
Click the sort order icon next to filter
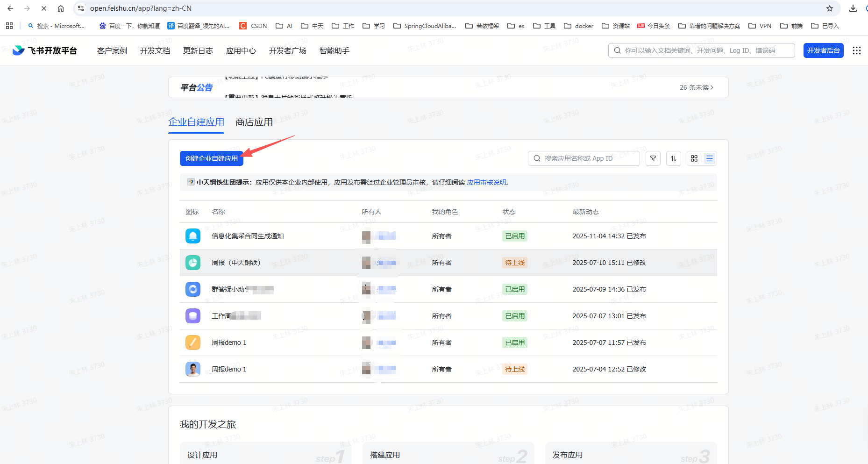[673, 158]
